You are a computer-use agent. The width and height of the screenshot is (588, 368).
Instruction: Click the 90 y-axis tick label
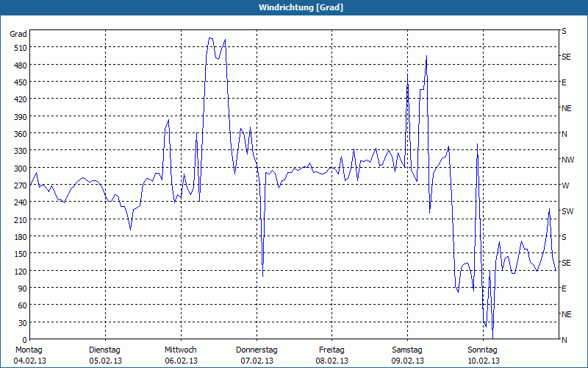(22, 289)
